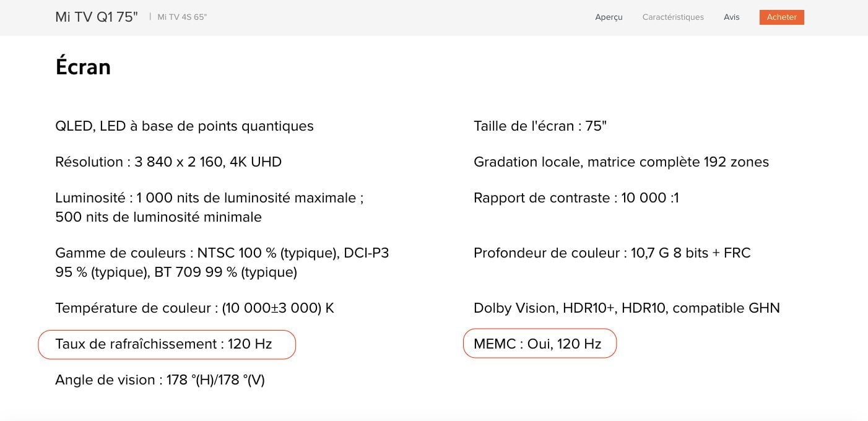
Task: Click the Écran section heading
Action: tap(83, 67)
